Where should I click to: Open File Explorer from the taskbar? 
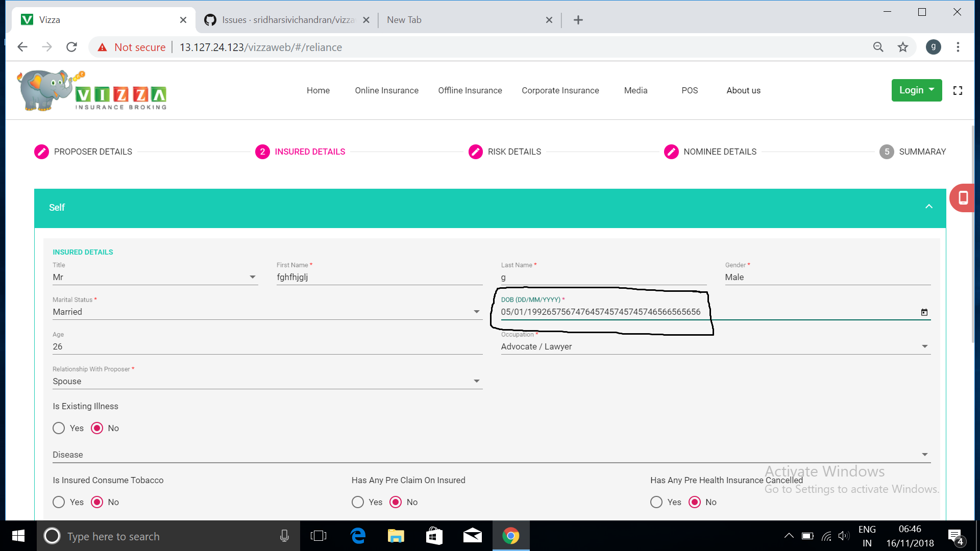[396, 536]
